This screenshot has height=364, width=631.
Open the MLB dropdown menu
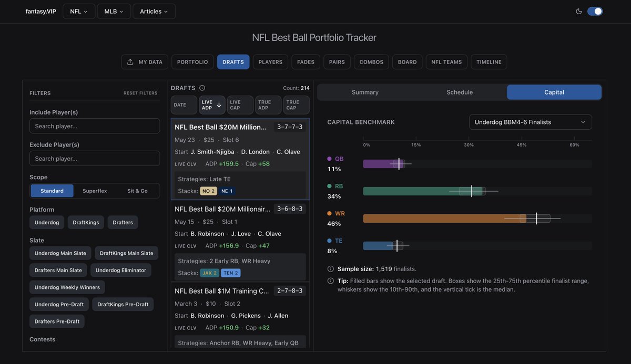pyautogui.click(x=114, y=11)
